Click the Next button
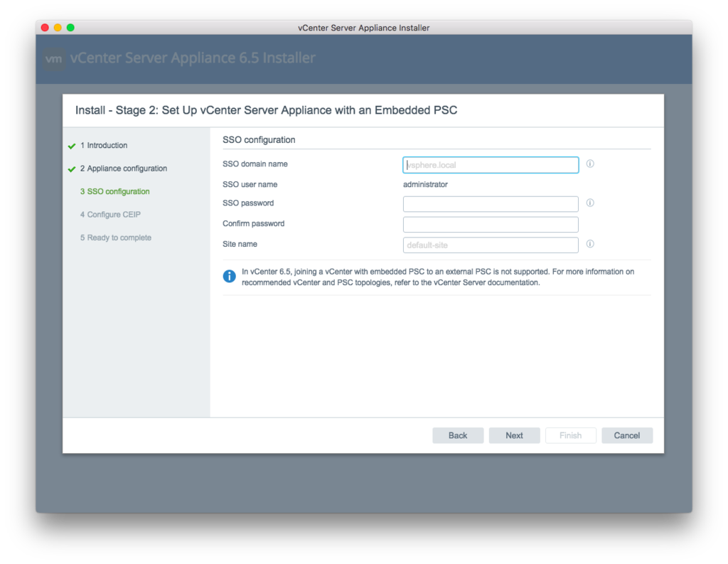The width and height of the screenshot is (728, 564). pos(515,435)
